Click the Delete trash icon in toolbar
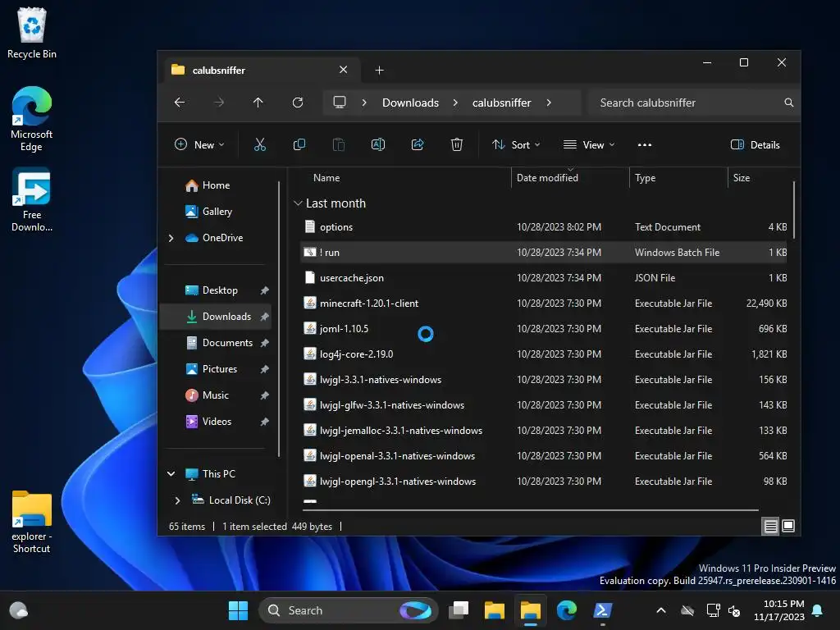The width and height of the screenshot is (840, 630). tap(457, 144)
